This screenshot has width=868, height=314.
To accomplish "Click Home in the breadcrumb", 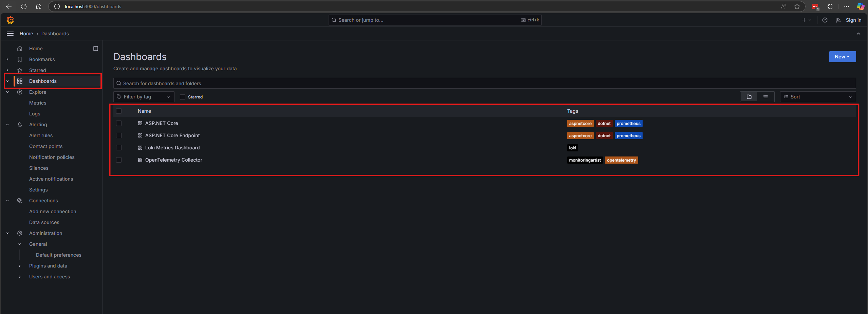I will pos(26,34).
